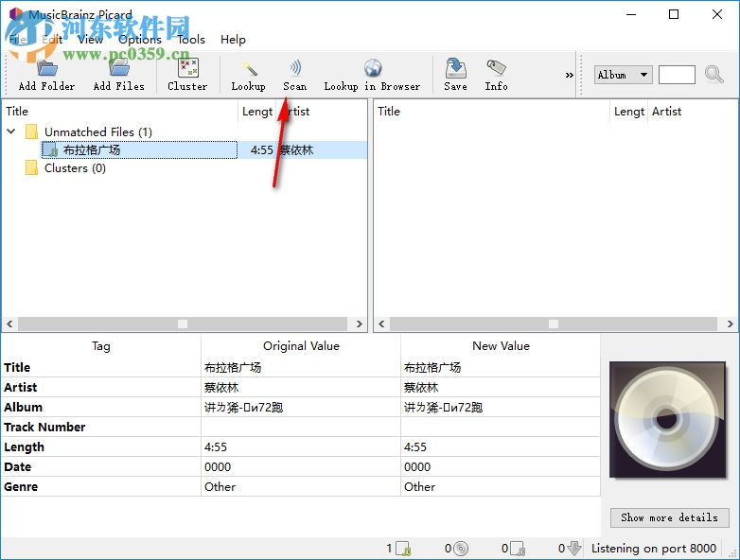Click the Show more details button

pyautogui.click(x=670, y=517)
